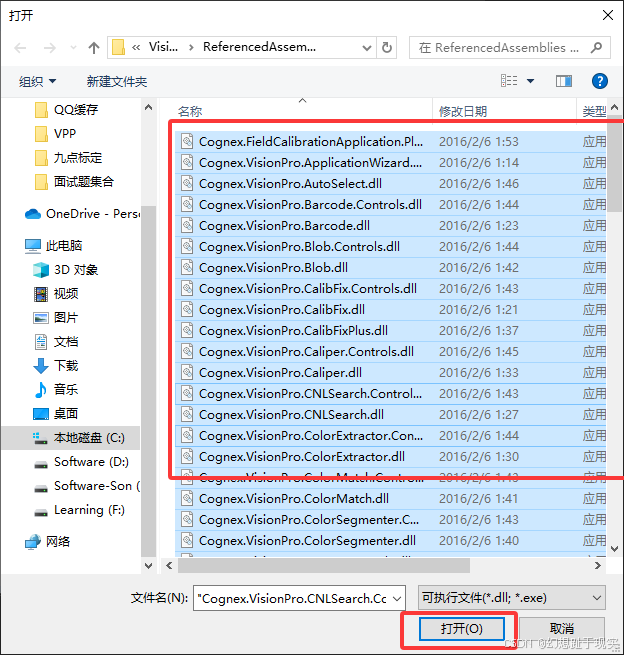Open the 3D 对象 folder
624x655 pixels.
pyautogui.click(x=66, y=270)
